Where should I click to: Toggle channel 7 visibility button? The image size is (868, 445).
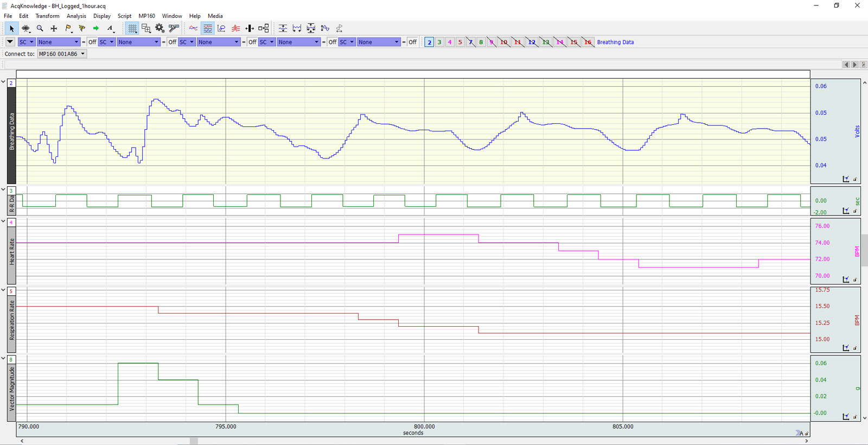click(470, 42)
